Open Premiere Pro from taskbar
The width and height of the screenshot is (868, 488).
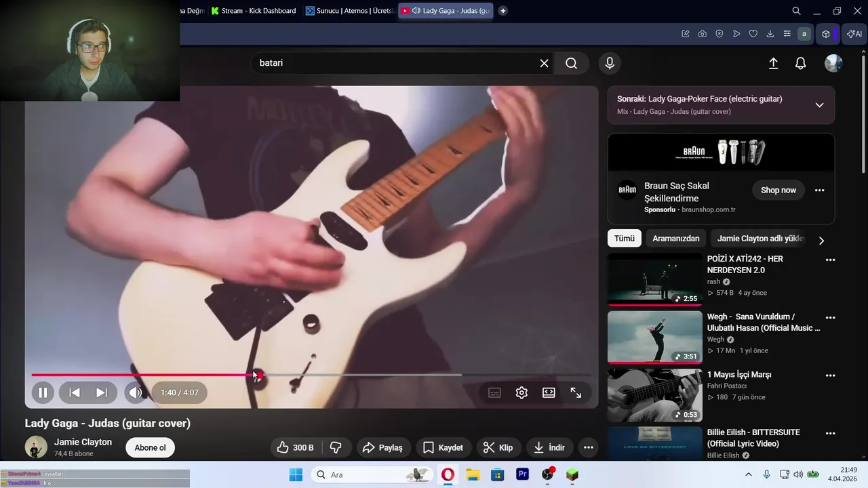pos(522,474)
